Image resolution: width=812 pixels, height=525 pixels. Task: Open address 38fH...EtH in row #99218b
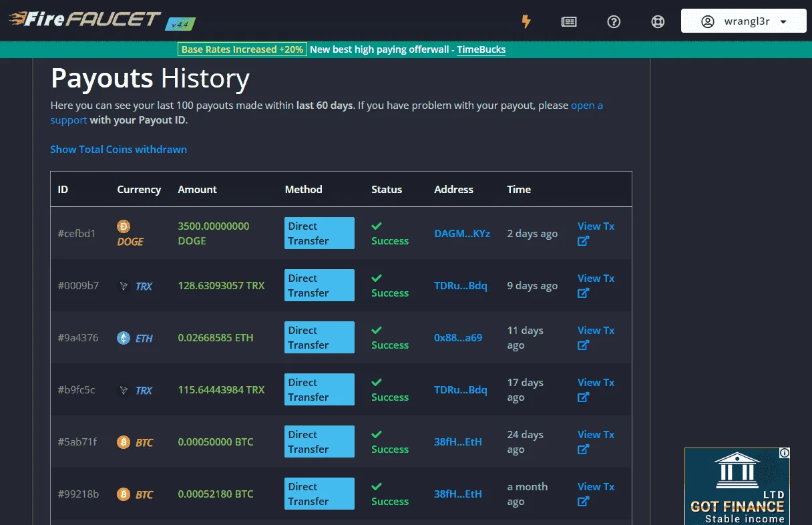pyautogui.click(x=458, y=494)
